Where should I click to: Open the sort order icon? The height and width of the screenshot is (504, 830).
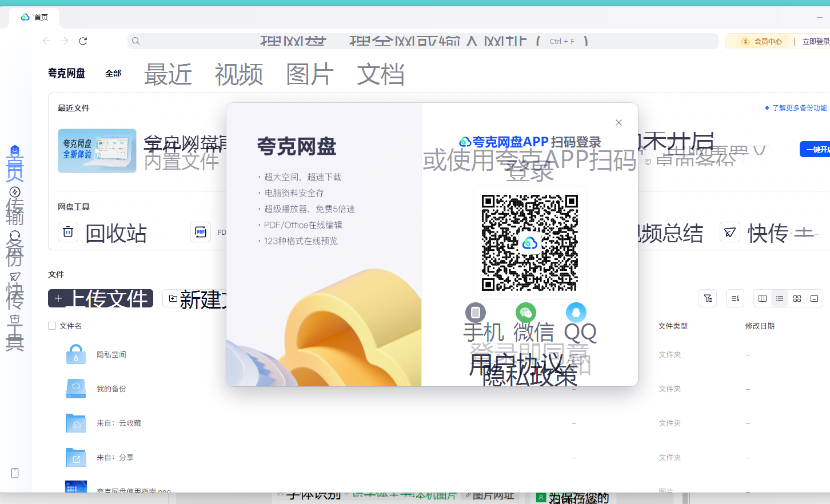click(735, 298)
